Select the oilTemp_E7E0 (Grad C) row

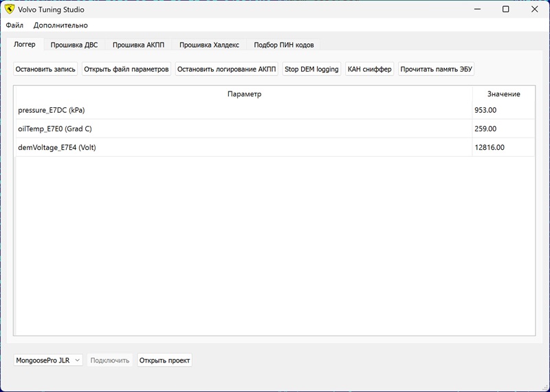coord(276,129)
